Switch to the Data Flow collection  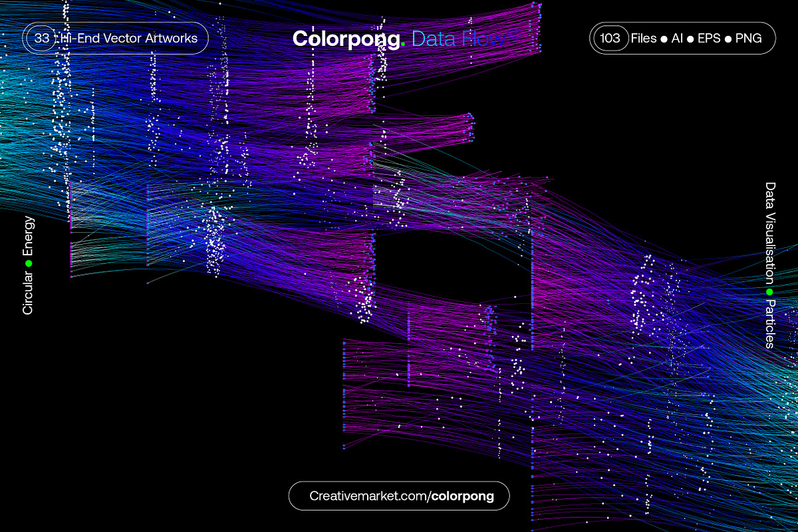click(x=459, y=39)
